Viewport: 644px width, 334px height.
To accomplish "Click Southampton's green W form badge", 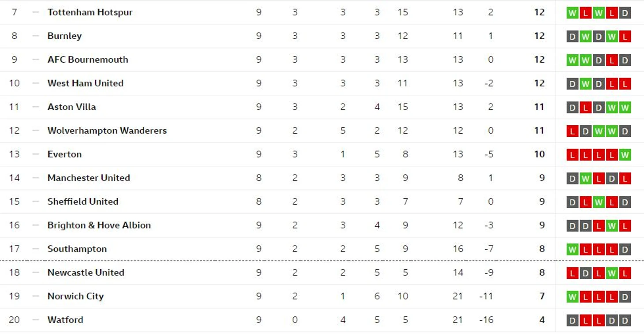I will (x=572, y=250).
